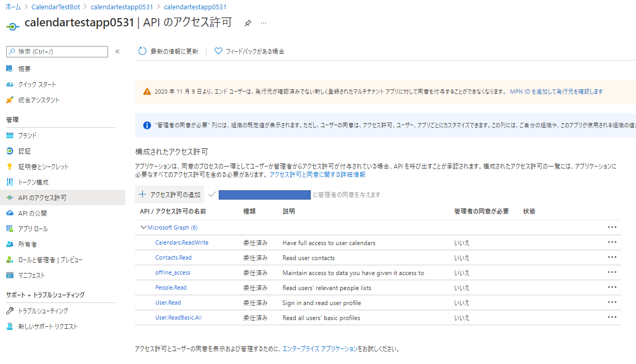This screenshot has height=364, width=636.
Task: Go to CalendarTestBot breadcrumb
Action: click(56, 7)
